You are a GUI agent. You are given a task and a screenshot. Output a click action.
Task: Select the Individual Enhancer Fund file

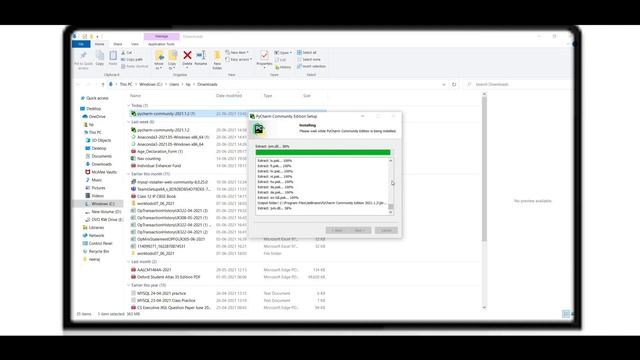tap(156, 166)
